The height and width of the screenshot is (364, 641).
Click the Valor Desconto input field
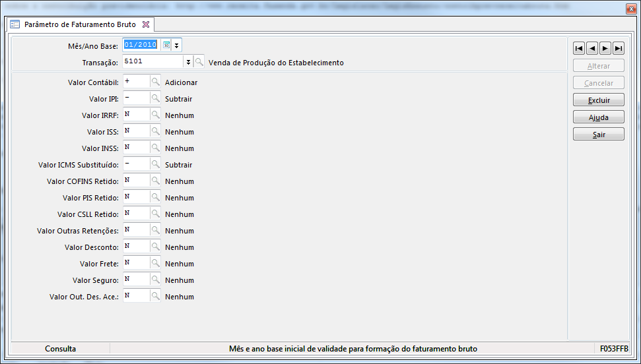(136, 247)
